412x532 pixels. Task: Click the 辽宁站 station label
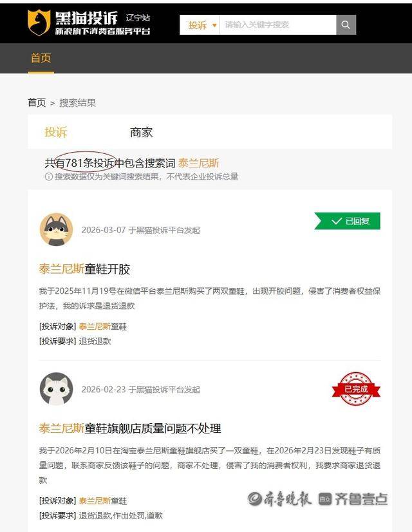tap(138, 17)
